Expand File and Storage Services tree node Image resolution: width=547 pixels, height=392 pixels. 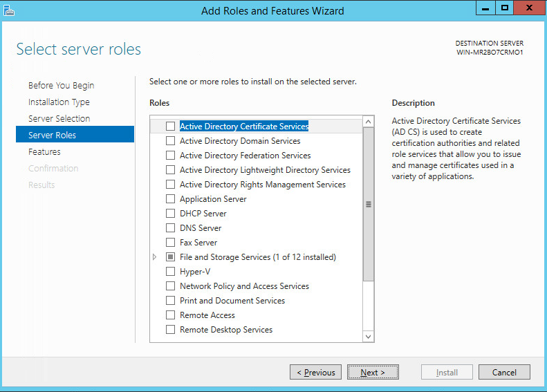155,257
